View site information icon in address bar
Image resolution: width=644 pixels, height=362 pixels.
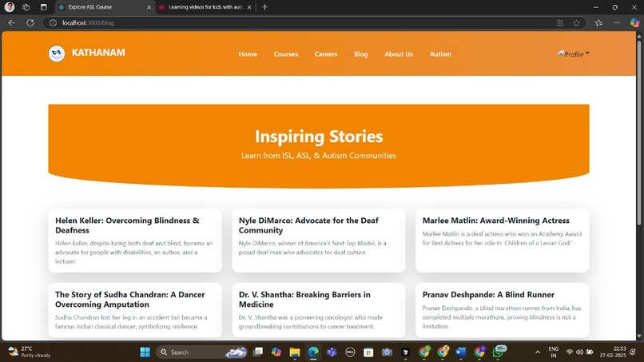(x=53, y=23)
